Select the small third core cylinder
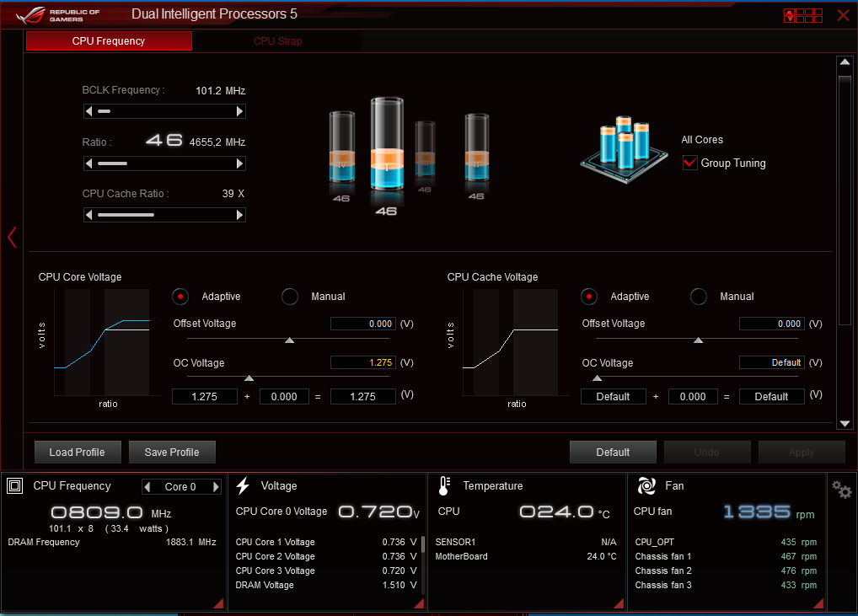Viewport: 858px width, 616px height. pos(425,149)
